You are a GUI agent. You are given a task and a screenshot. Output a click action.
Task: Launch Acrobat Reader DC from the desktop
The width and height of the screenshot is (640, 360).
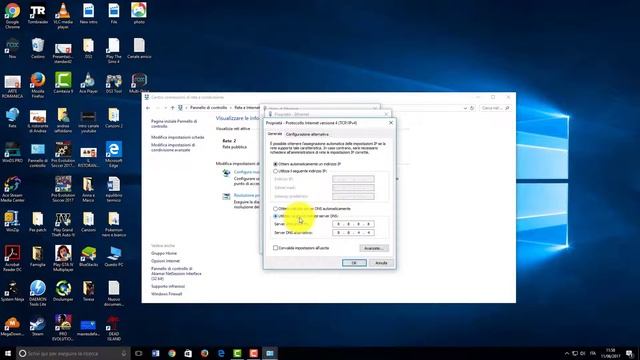(x=12, y=258)
